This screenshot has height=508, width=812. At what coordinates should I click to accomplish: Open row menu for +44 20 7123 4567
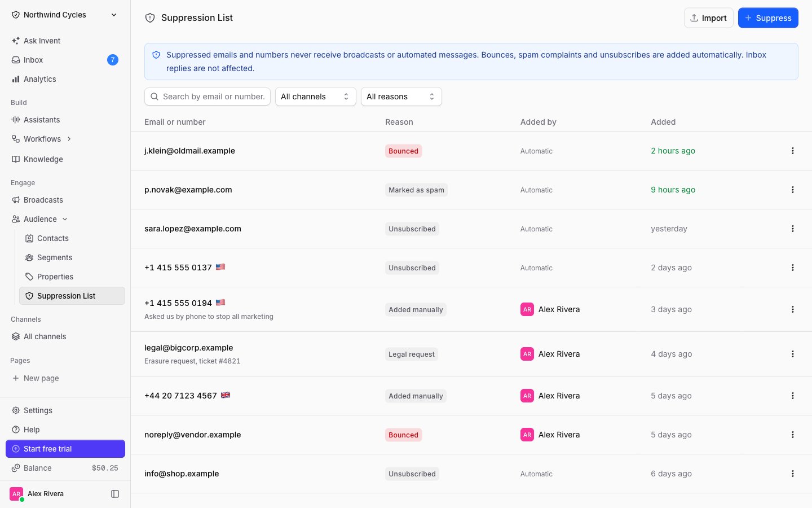click(x=792, y=396)
